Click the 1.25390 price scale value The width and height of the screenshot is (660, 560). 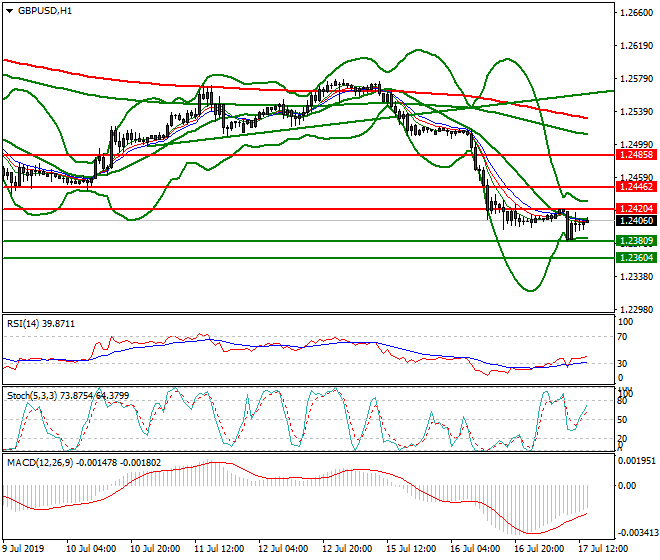[637, 112]
